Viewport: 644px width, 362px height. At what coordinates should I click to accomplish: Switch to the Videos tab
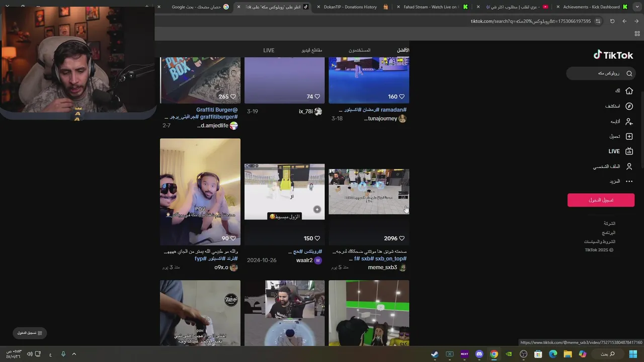(x=312, y=50)
